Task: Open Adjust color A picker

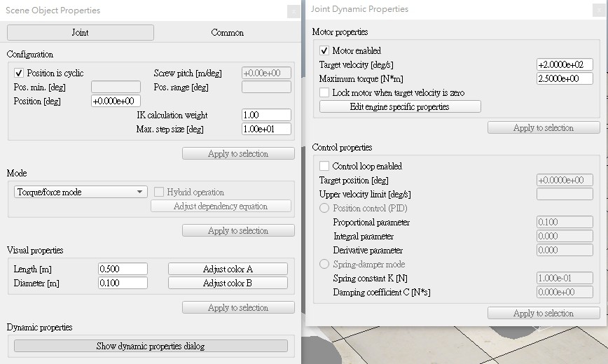Action: click(228, 269)
